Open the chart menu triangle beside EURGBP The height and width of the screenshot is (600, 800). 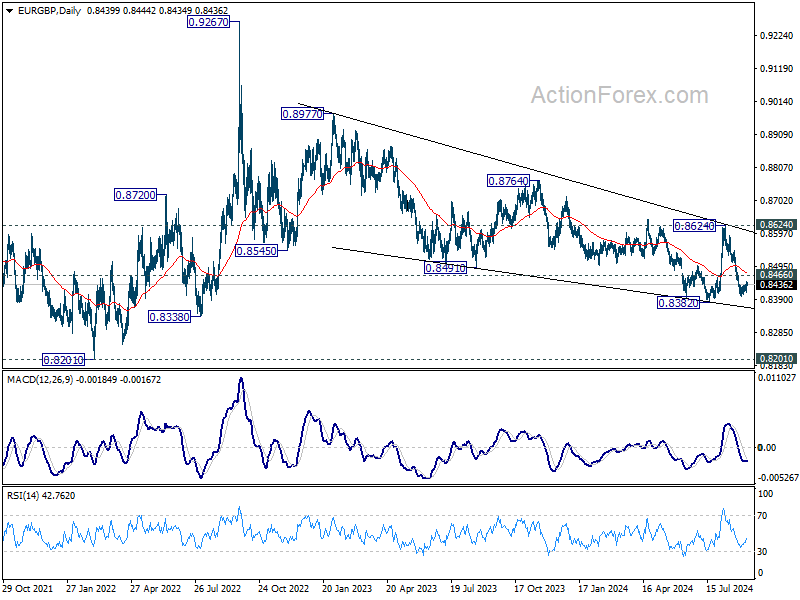point(10,11)
